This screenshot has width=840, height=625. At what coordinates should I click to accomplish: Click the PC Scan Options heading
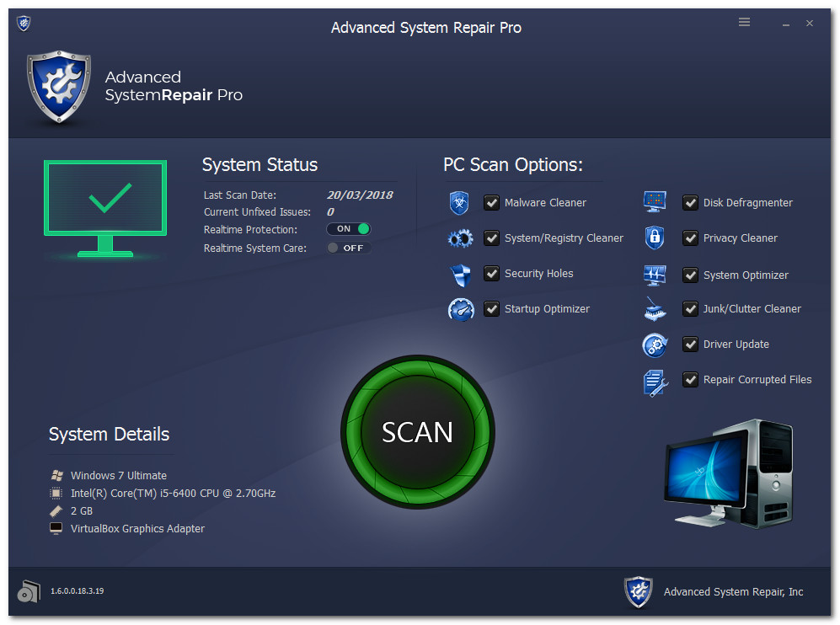(513, 164)
